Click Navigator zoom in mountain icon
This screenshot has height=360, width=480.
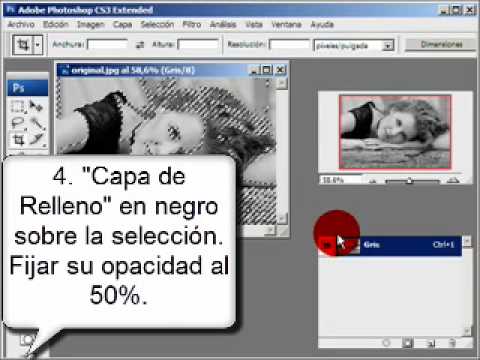click(x=453, y=180)
